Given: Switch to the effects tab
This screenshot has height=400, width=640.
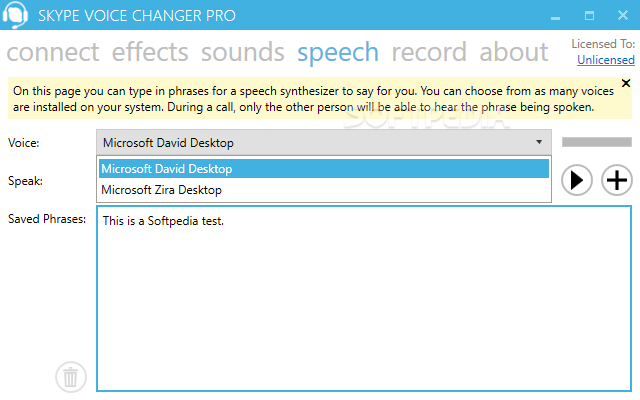Looking at the screenshot, I should point(150,52).
